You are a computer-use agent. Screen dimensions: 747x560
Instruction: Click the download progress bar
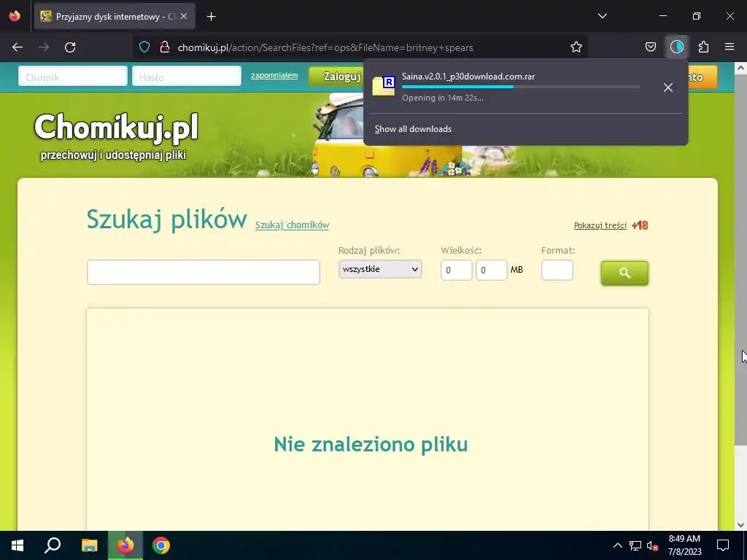(521, 87)
